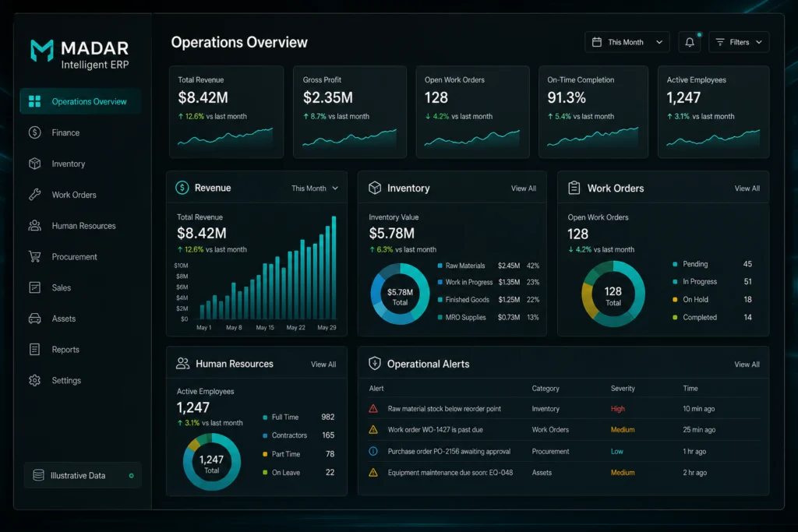Click alert 'Purchase order PO-2156 awaiting approval'
Screen dimensions: 798x532
[449, 451]
